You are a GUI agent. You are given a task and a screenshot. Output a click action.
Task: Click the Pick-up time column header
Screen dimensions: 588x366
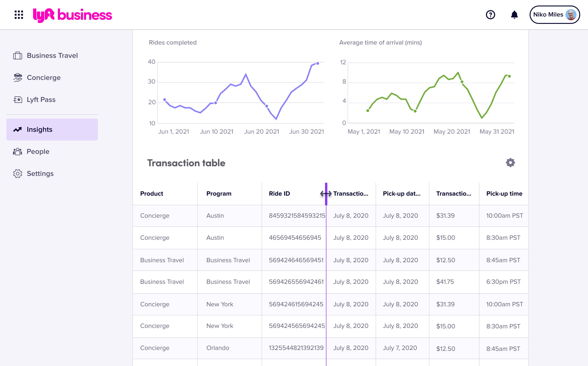[504, 194]
